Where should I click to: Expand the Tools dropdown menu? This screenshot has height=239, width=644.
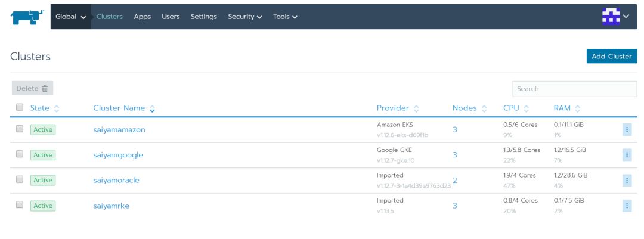tap(286, 17)
